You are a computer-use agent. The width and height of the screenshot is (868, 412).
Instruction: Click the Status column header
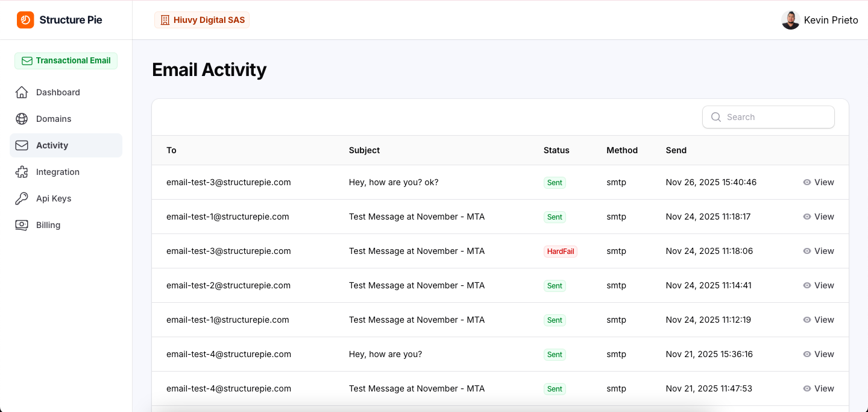click(556, 150)
